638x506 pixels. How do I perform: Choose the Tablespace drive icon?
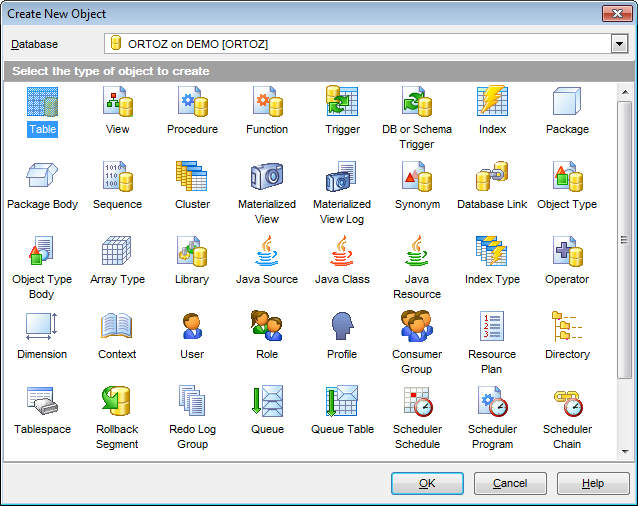pyautogui.click(x=42, y=401)
